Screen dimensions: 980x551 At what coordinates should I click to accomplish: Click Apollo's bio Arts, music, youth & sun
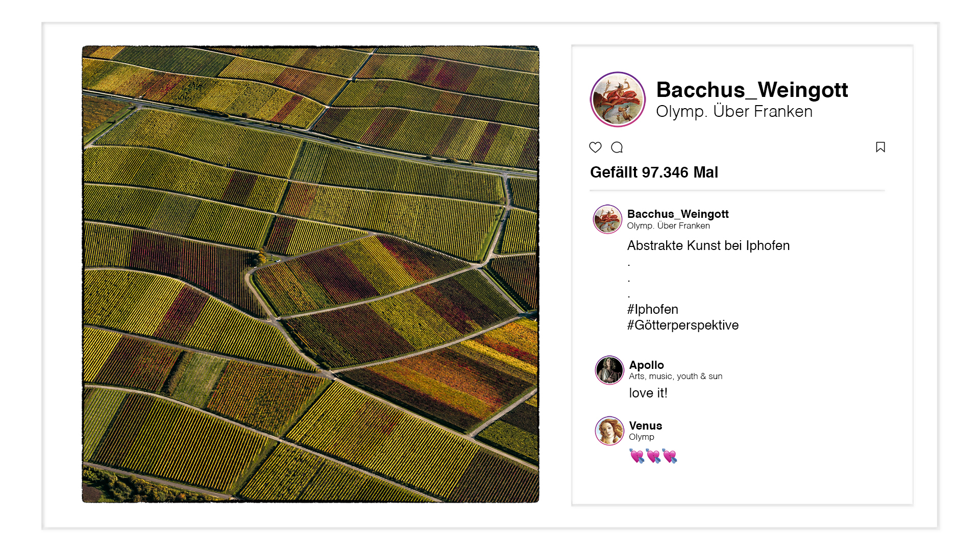pos(675,376)
